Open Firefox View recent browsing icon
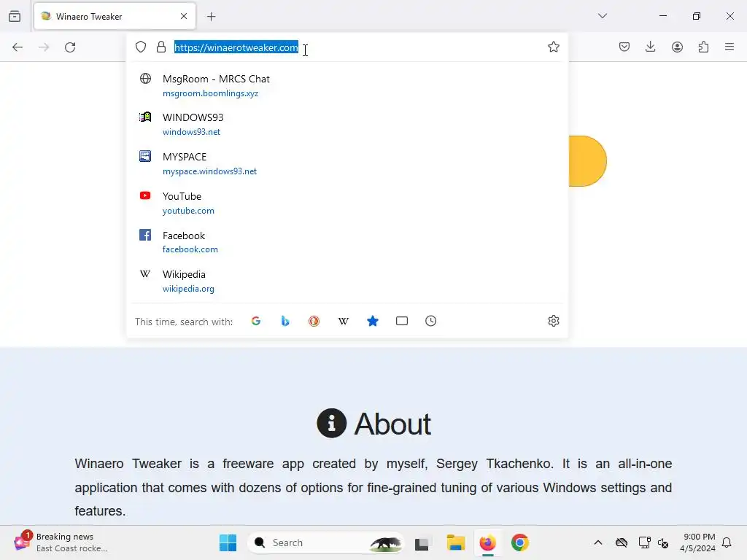Screen dimensions: 747x560 pos(15,16)
